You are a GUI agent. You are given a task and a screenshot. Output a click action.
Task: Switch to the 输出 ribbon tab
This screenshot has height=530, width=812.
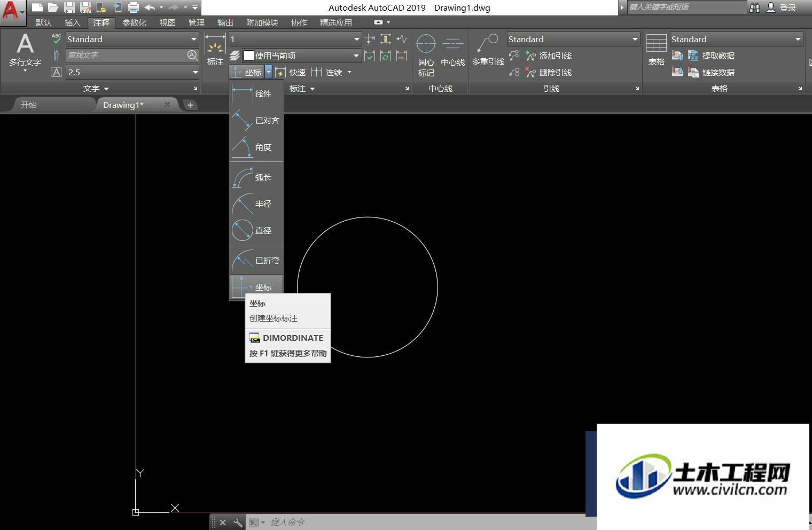(x=225, y=22)
